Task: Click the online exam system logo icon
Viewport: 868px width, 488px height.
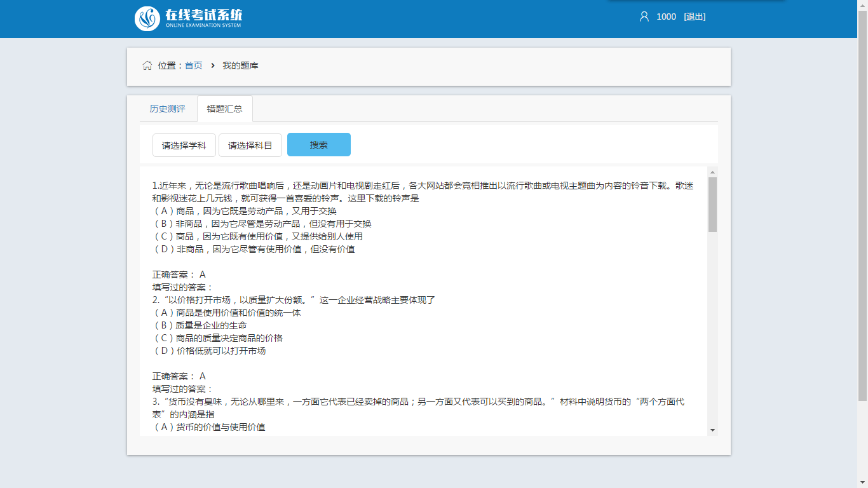Action: coord(147,18)
